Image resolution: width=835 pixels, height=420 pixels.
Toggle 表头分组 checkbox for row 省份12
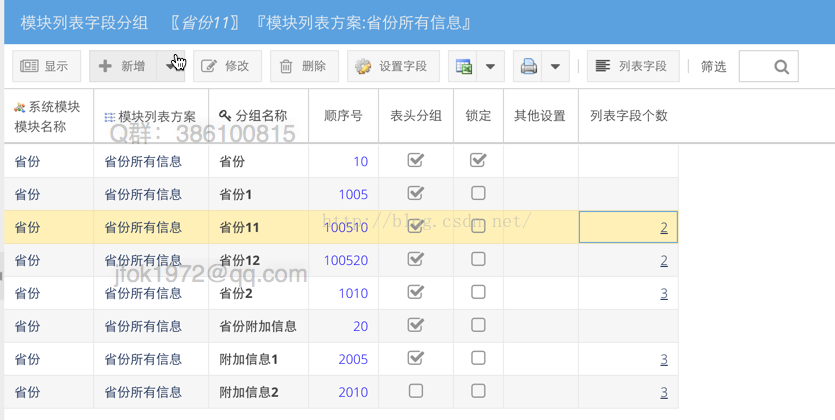415,259
